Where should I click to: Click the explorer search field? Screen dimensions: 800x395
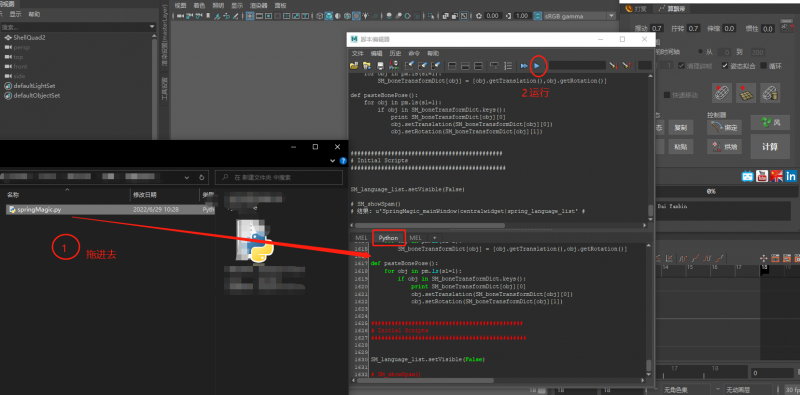pyautogui.click(x=279, y=178)
